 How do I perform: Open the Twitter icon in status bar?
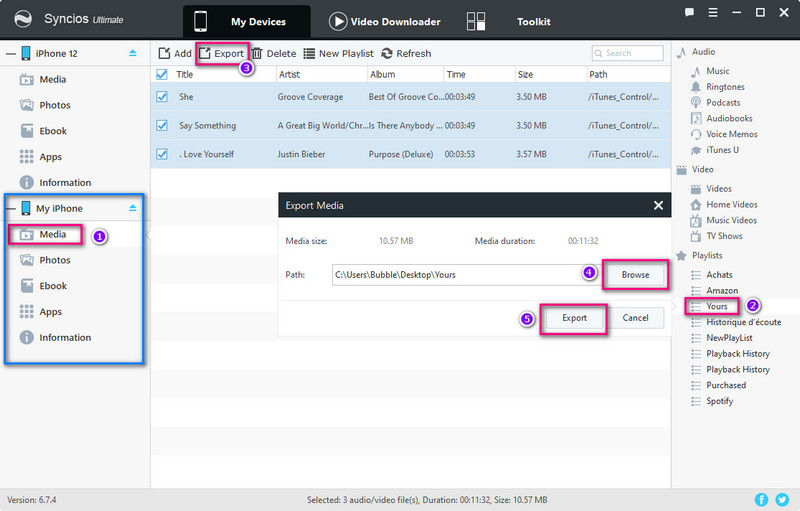(782, 500)
